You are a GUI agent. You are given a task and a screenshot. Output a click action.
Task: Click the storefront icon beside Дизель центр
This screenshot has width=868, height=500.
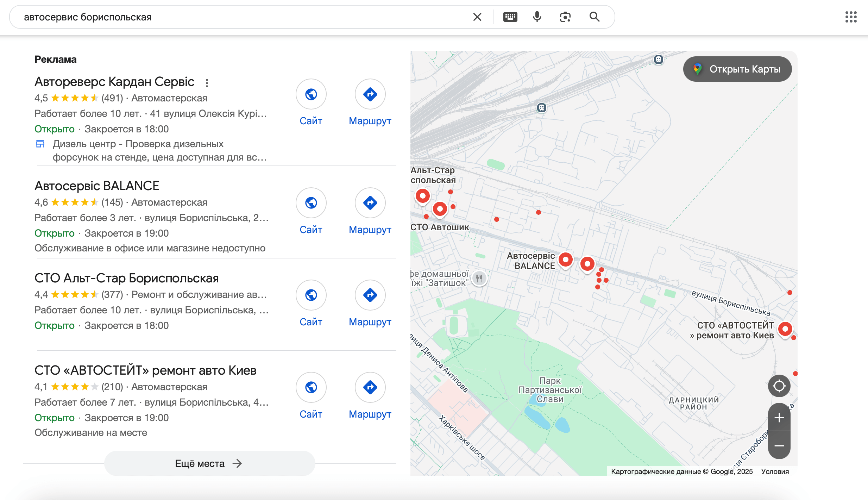click(40, 144)
